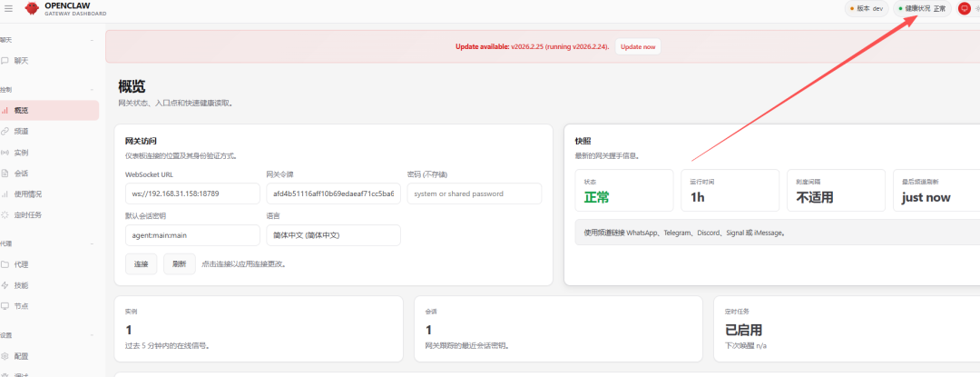Open 技能 skills in sidebar
This screenshot has width=980, height=377.
20,285
